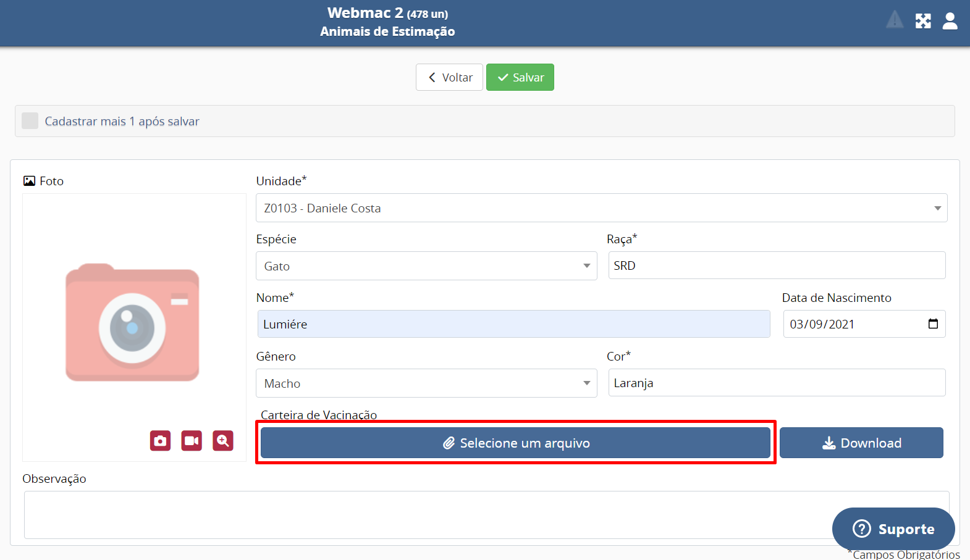Viewport: 970px width, 560px height.
Task: Click 'Selecione um arquivo' upload button
Action: (x=515, y=443)
